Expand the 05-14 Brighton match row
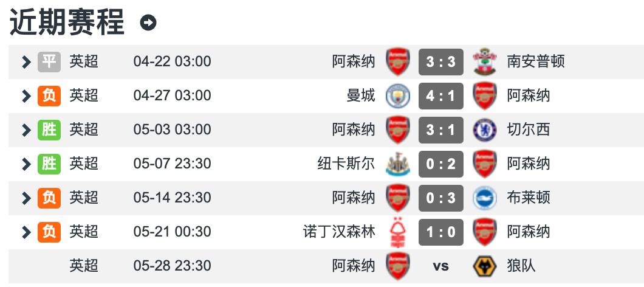Viewport: 644px width, 287px height. (x=26, y=198)
